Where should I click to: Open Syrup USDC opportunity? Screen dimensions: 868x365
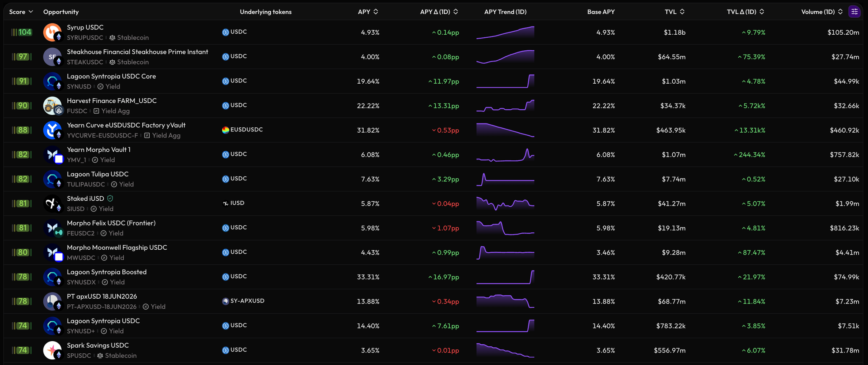85,27
